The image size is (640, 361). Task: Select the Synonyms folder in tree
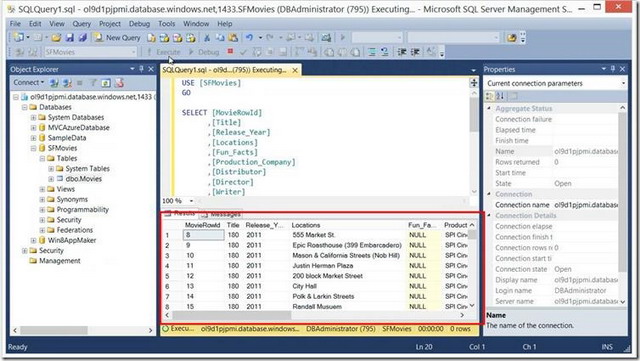72,199
